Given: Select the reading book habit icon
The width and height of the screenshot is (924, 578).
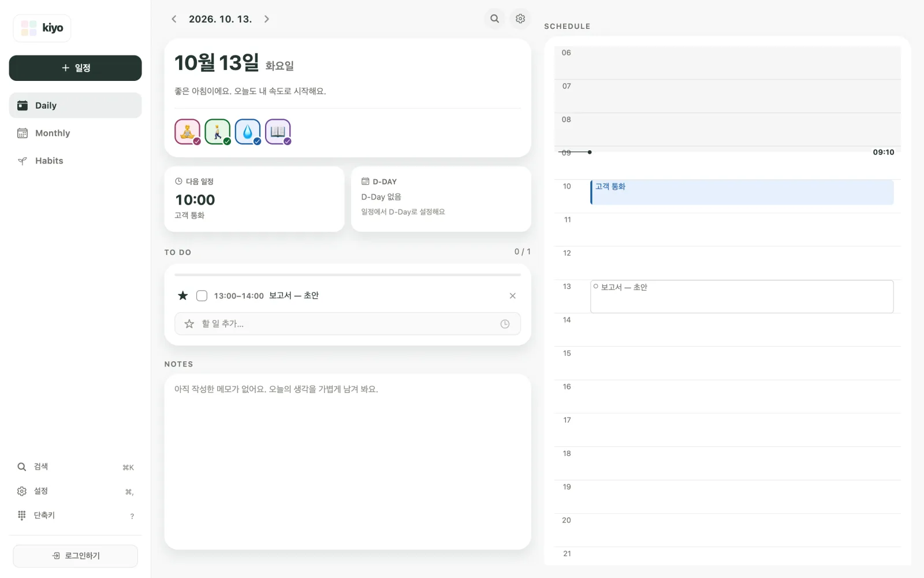Looking at the screenshot, I should coord(278,132).
